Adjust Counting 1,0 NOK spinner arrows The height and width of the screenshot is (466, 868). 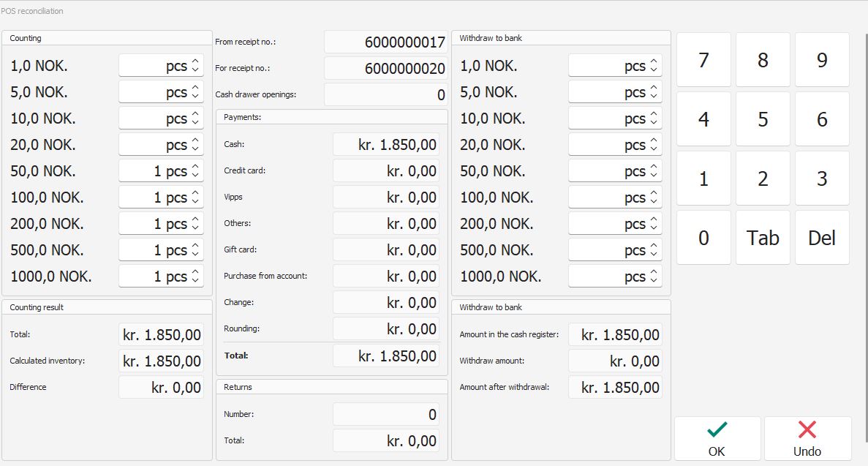click(x=195, y=65)
